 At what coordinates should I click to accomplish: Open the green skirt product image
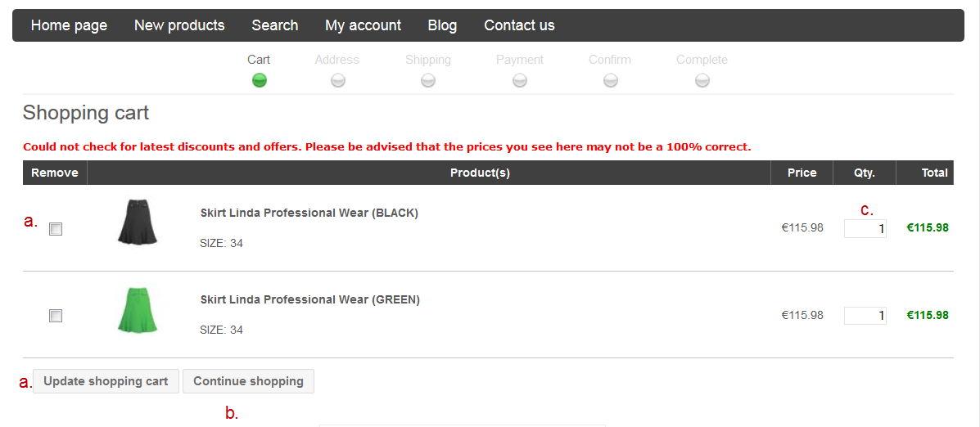click(x=138, y=309)
